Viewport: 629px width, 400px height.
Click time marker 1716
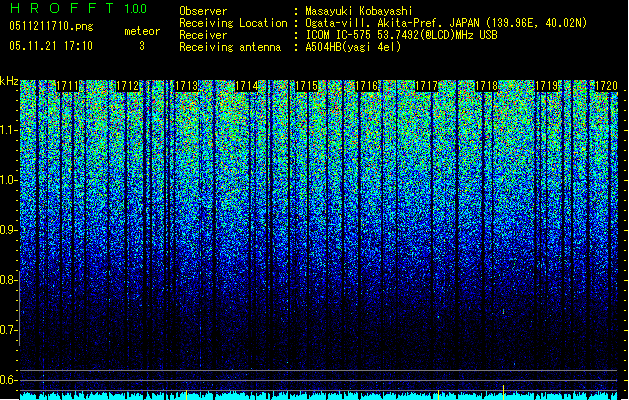[367, 86]
